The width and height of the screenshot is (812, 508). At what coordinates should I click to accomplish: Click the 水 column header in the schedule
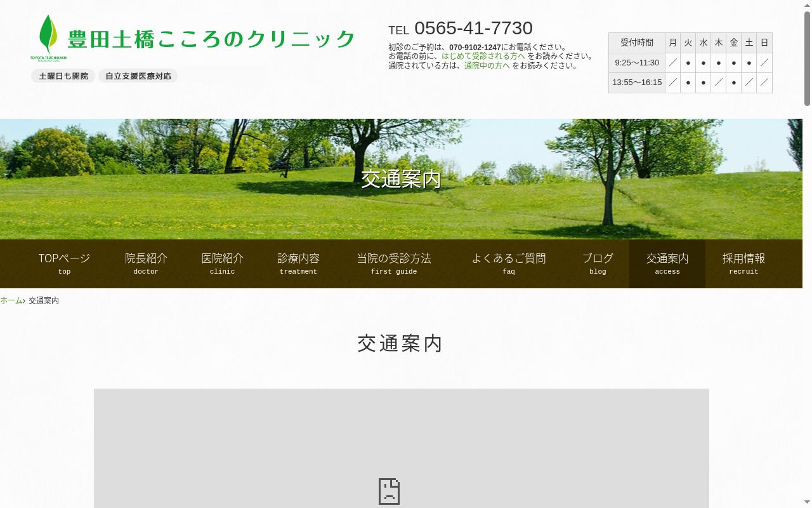pos(704,43)
